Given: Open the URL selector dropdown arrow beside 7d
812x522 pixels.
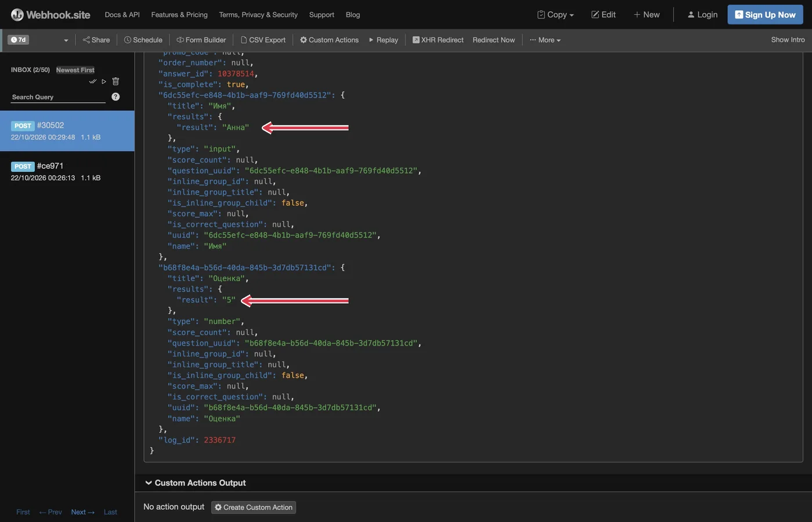Looking at the screenshot, I should [x=66, y=40].
